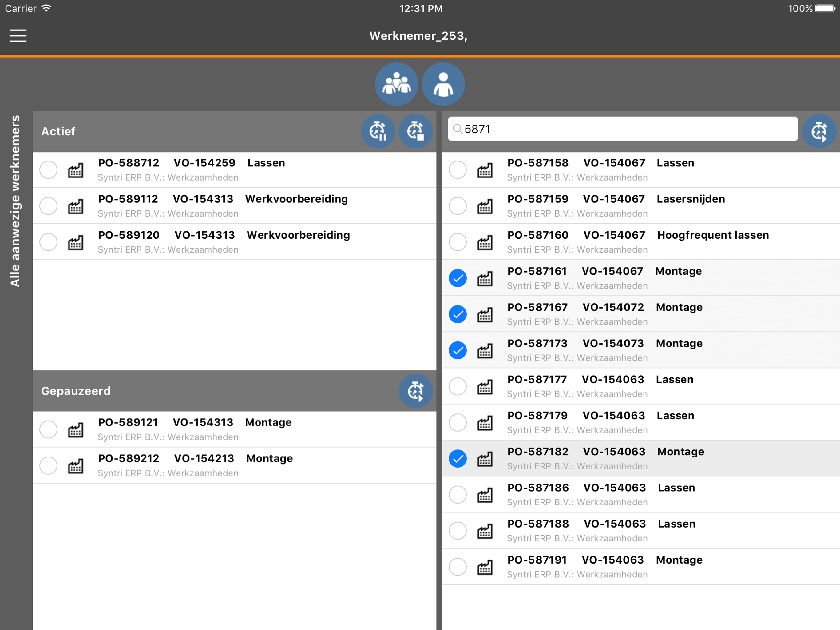This screenshot has height=630, width=840.
Task: Click factory icon for PO-587186
Action: pyautogui.click(x=485, y=495)
